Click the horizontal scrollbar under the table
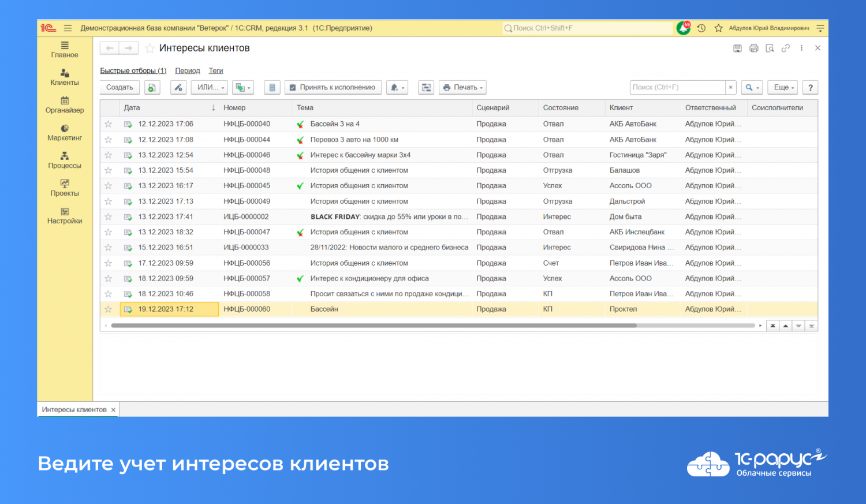866x504 pixels. [374, 326]
